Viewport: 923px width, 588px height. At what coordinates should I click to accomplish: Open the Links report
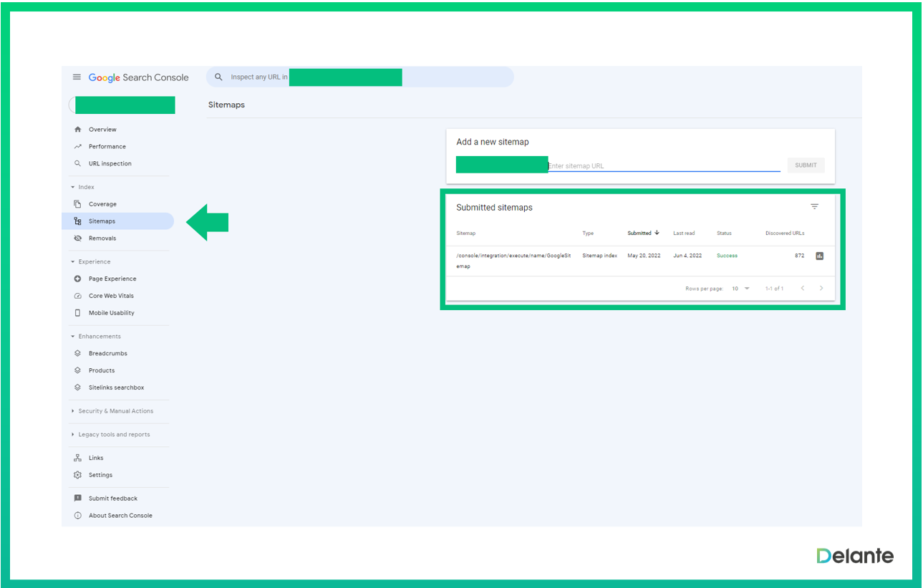(96, 458)
